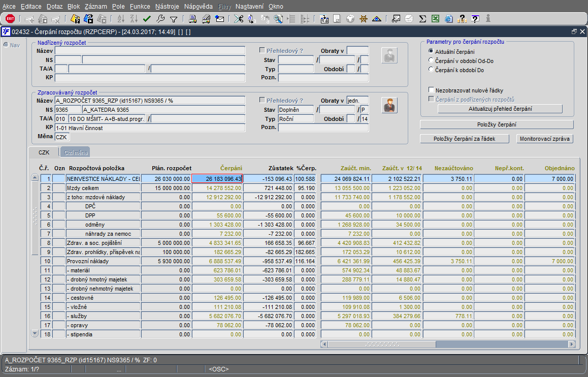Enable Nezobrazovat nulové řádky checkbox

tap(432, 90)
